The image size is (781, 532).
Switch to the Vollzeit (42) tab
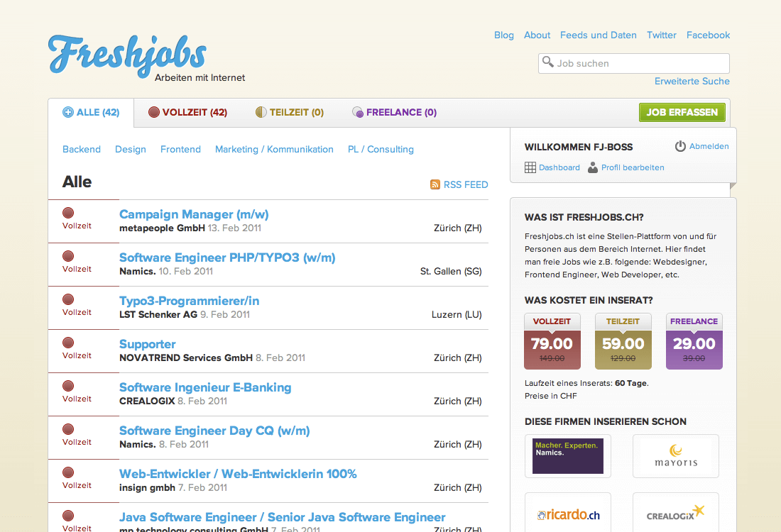[187, 112]
